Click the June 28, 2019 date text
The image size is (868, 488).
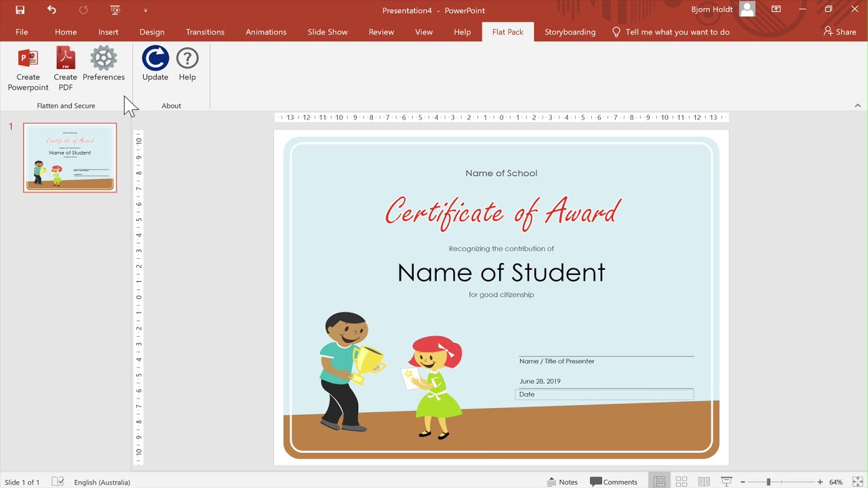tap(540, 382)
